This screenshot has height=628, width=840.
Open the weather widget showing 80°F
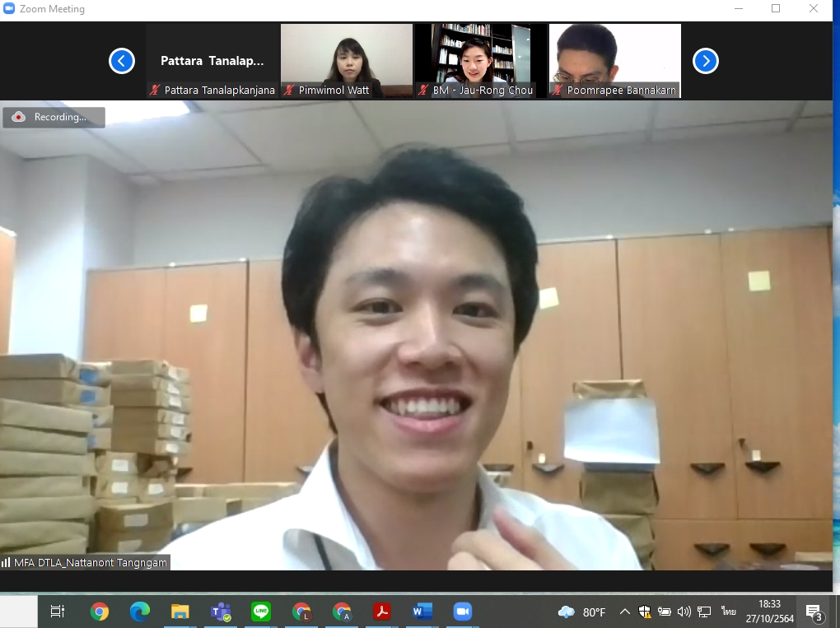click(581, 612)
